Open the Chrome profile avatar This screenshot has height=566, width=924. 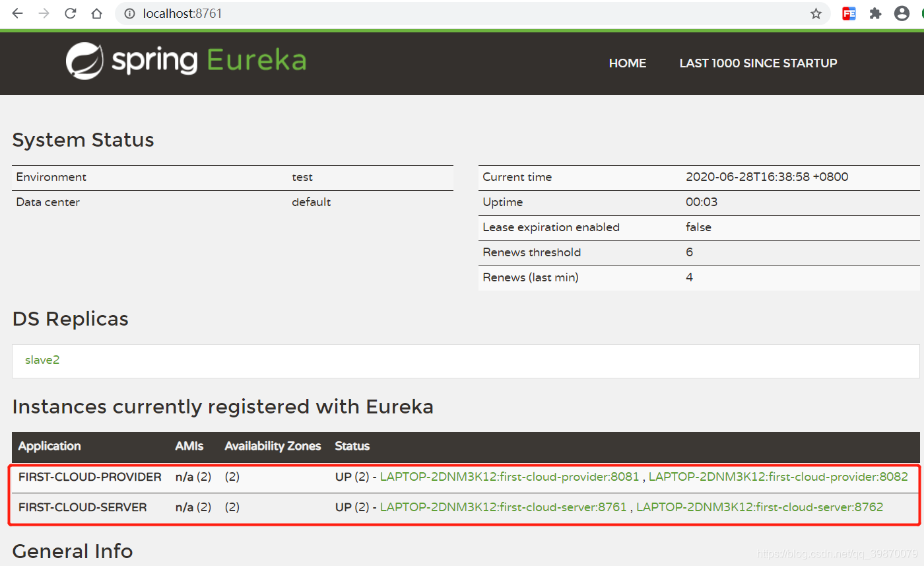[902, 13]
